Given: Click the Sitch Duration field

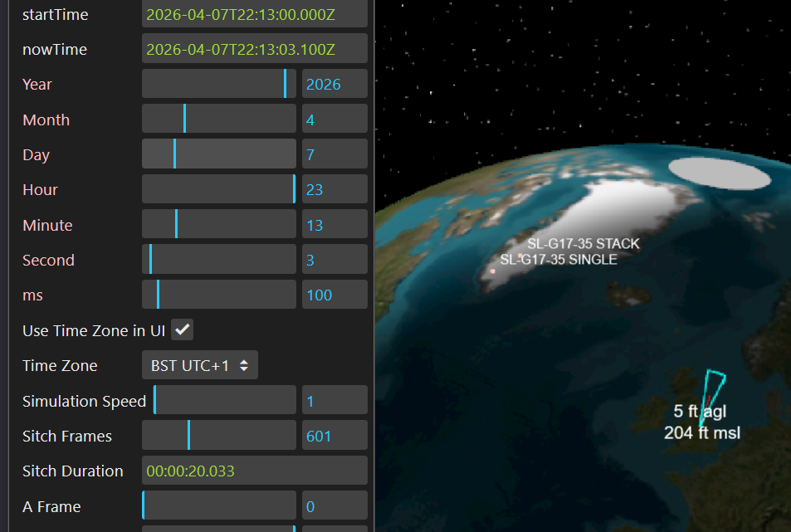Looking at the screenshot, I should (254, 471).
